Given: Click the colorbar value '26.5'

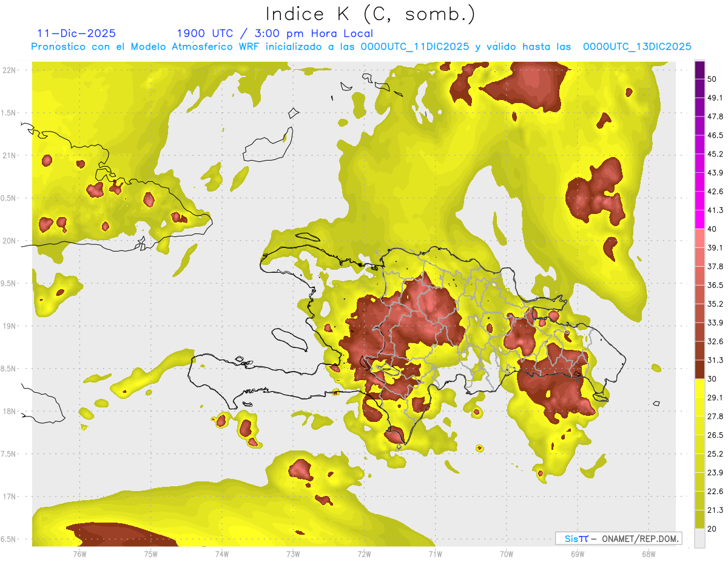Looking at the screenshot, I should click(x=715, y=435).
